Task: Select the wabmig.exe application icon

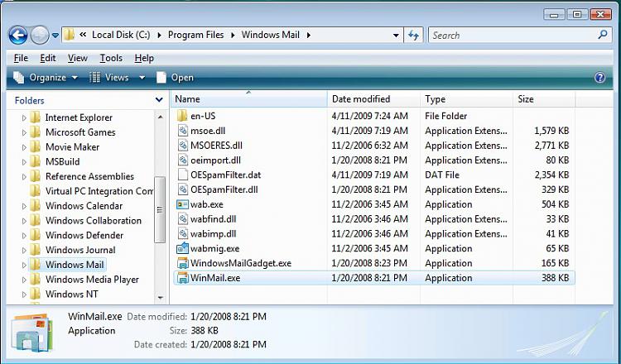Action: [x=183, y=248]
